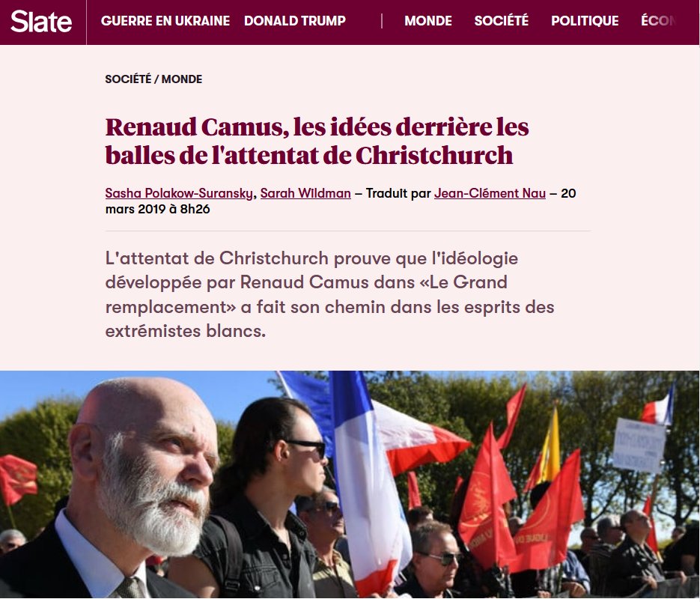Open author Sarah Wildman's page

click(305, 193)
